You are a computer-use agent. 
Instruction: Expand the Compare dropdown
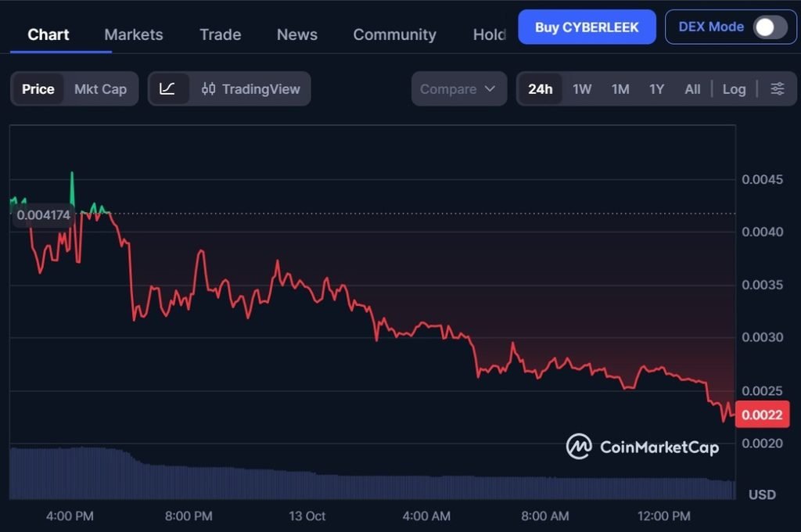[458, 89]
